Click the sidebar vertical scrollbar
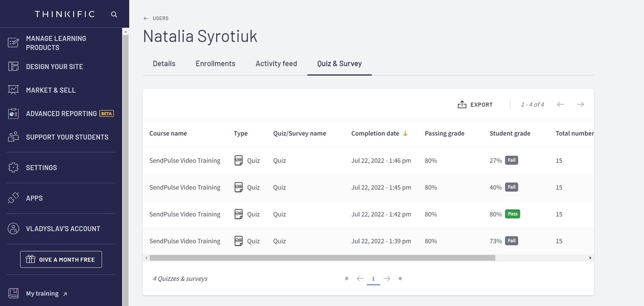The height and width of the screenshot is (306, 644). pyautogui.click(x=125, y=169)
